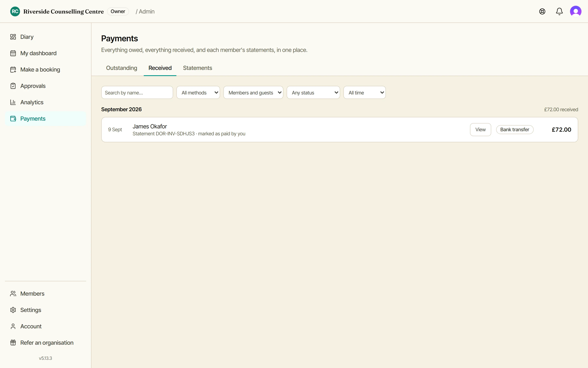The height and width of the screenshot is (368, 588).
Task: Click the Settings gear icon
Action: click(x=13, y=310)
